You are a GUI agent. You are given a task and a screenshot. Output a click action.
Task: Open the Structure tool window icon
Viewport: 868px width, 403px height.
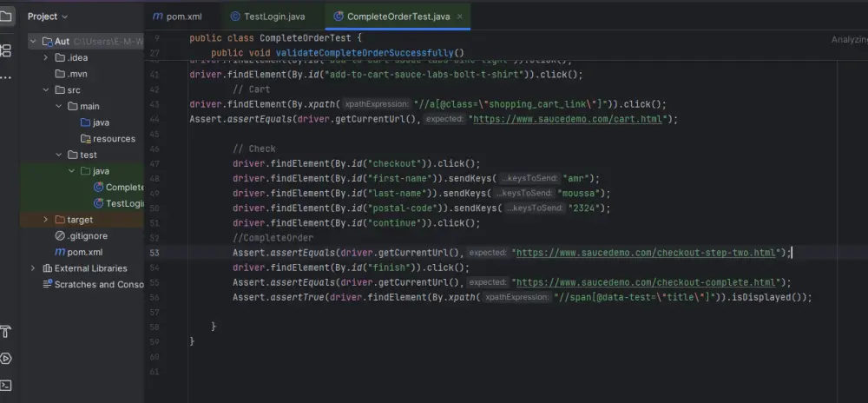[5, 50]
